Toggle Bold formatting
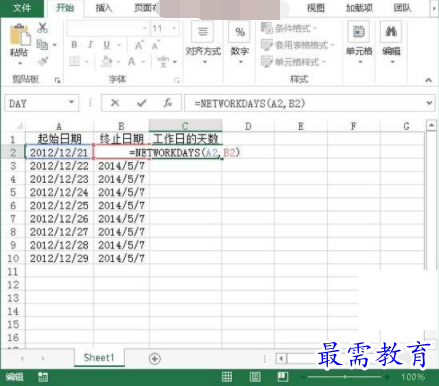Viewport: 439px width, 386px height. point(74,45)
